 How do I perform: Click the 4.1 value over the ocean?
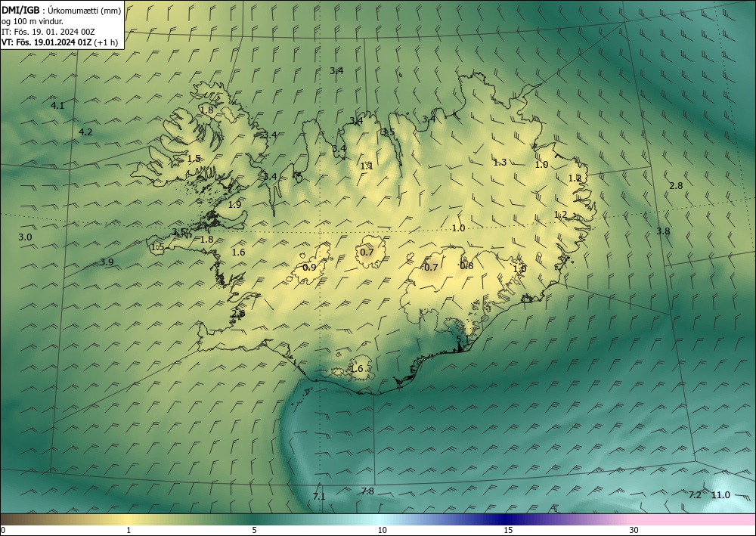click(x=57, y=106)
